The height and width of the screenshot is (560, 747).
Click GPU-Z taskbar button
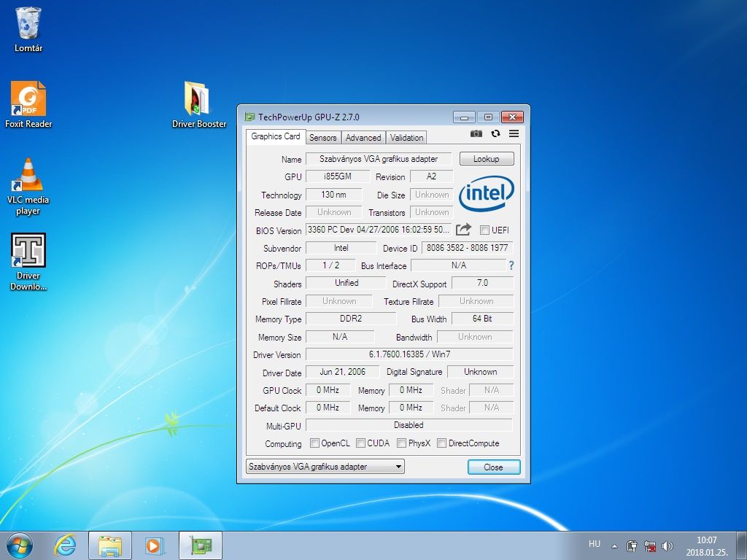coord(201,545)
